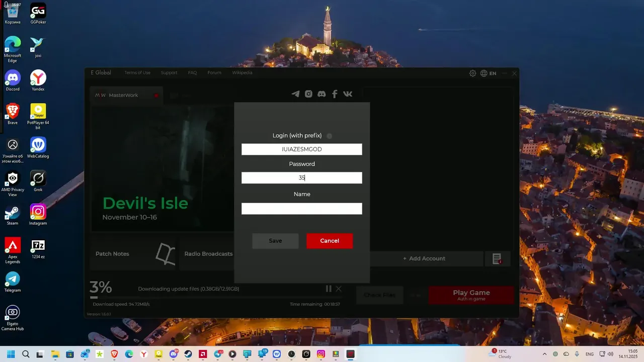Open Microsoft Store from taskbar

pyautogui.click(x=70, y=354)
